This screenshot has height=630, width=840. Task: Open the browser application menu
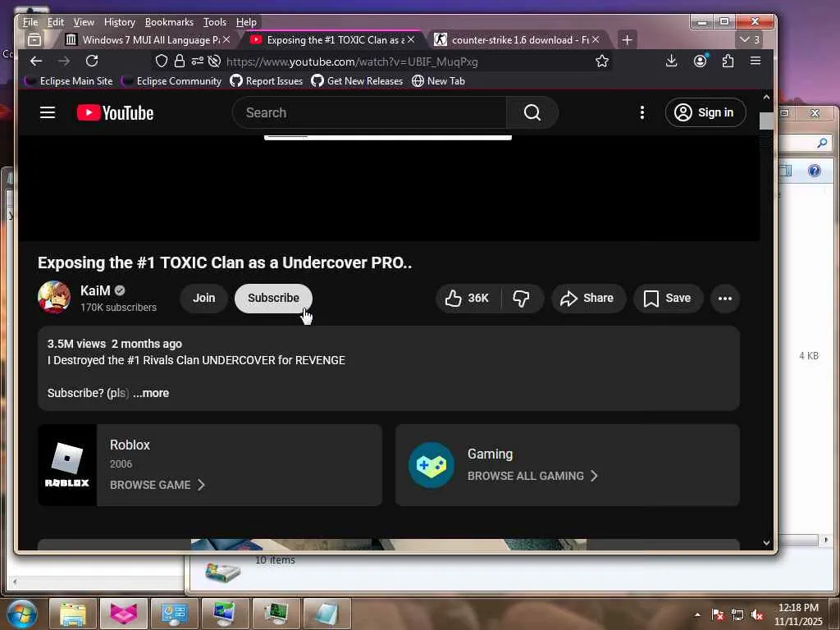pos(756,61)
